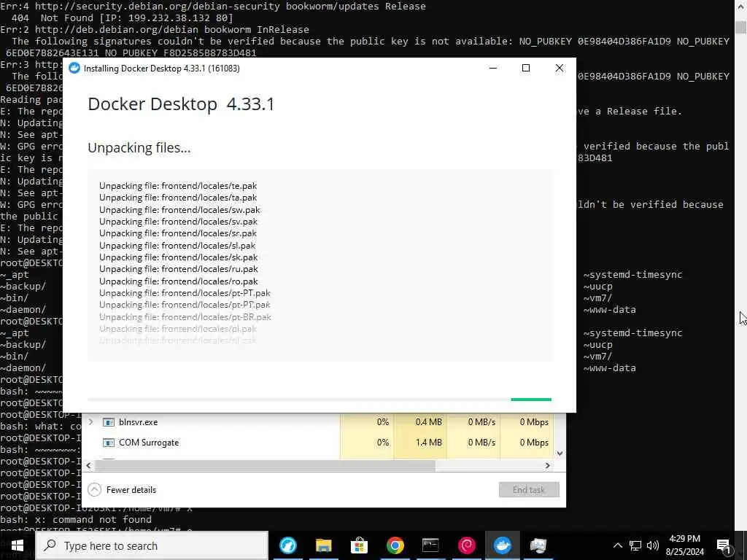Screen dimensions: 747x560
Task: Switch to Command Prompt taskbar icon
Action: coord(430,545)
